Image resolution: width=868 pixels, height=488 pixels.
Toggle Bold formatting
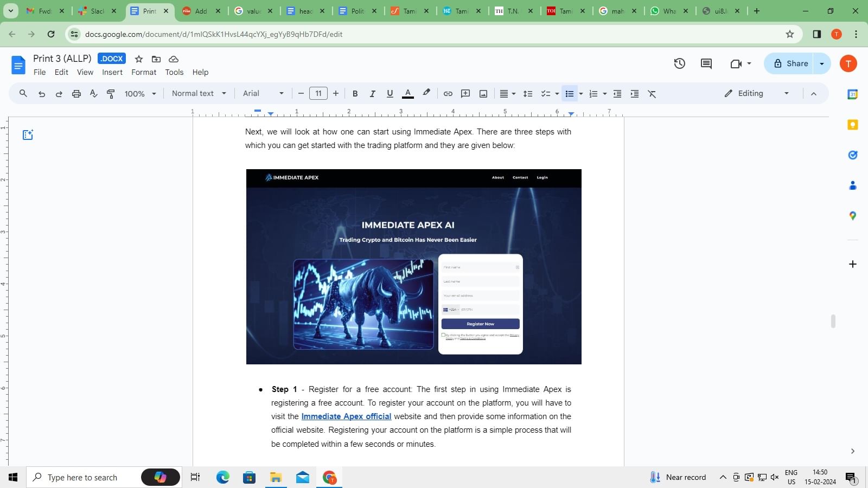pyautogui.click(x=355, y=94)
